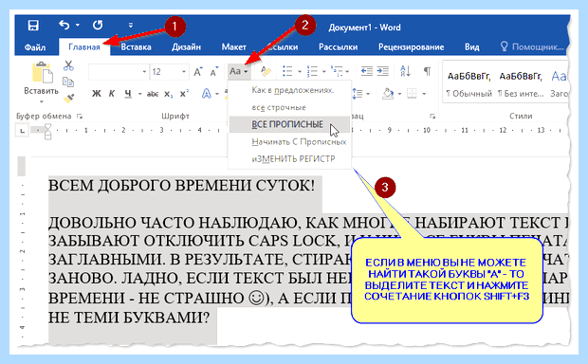The width and height of the screenshot is (588, 364).
Task: Expand the text effects dropdown arrow
Action: [217, 94]
